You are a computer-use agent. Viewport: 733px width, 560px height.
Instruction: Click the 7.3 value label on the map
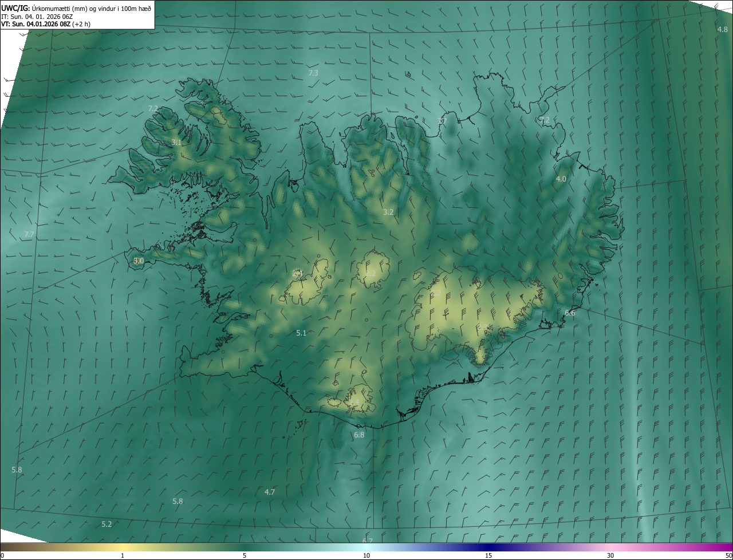pos(313,73)
